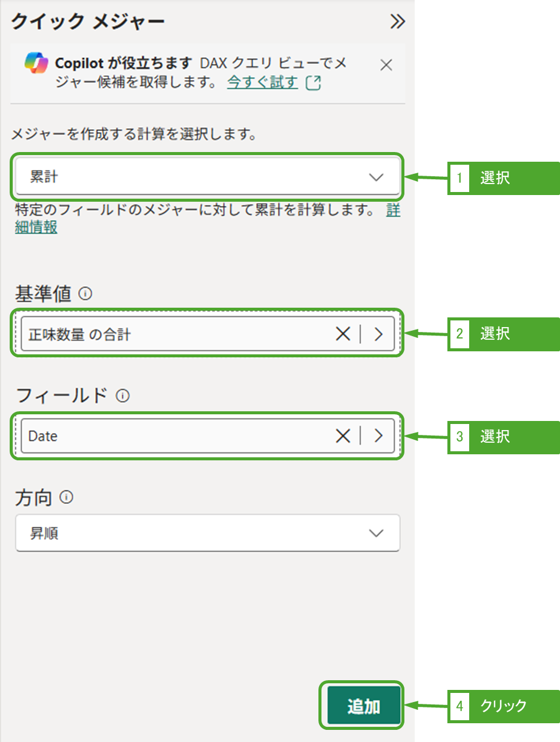Expand the 正味数量 の合計 field options arrow

[x=379, y=334]
